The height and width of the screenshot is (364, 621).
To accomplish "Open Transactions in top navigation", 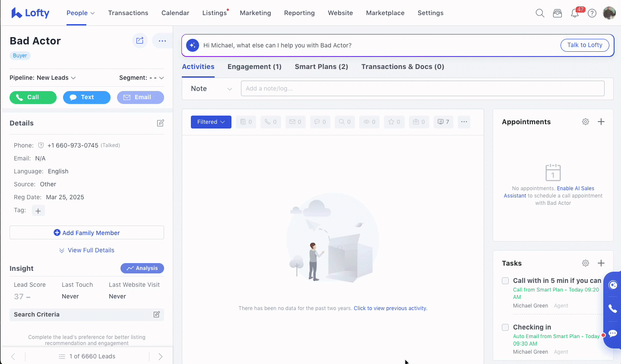I will pos(128,13).
